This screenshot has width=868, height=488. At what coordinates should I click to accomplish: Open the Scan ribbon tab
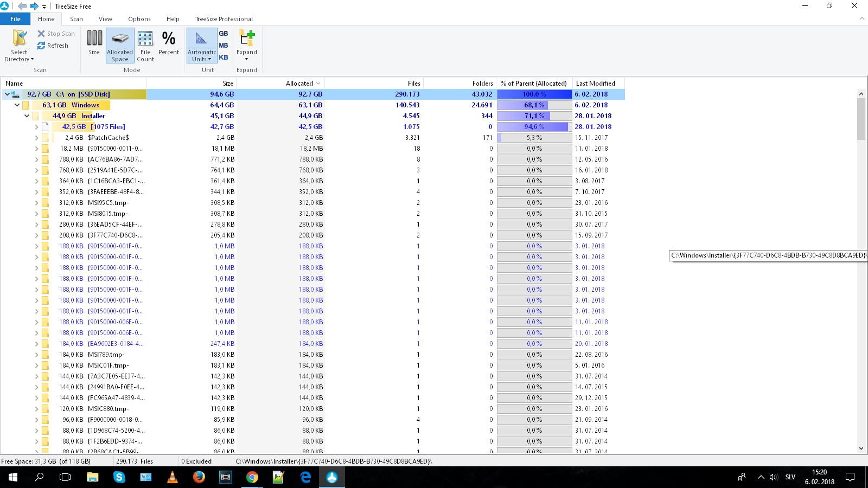coord(76,19)
